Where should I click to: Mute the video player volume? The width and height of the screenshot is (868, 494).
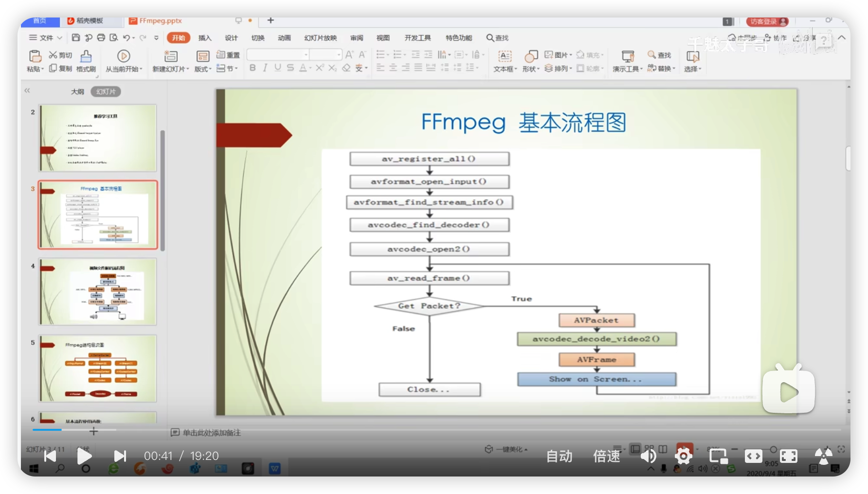tap(648, 456)
